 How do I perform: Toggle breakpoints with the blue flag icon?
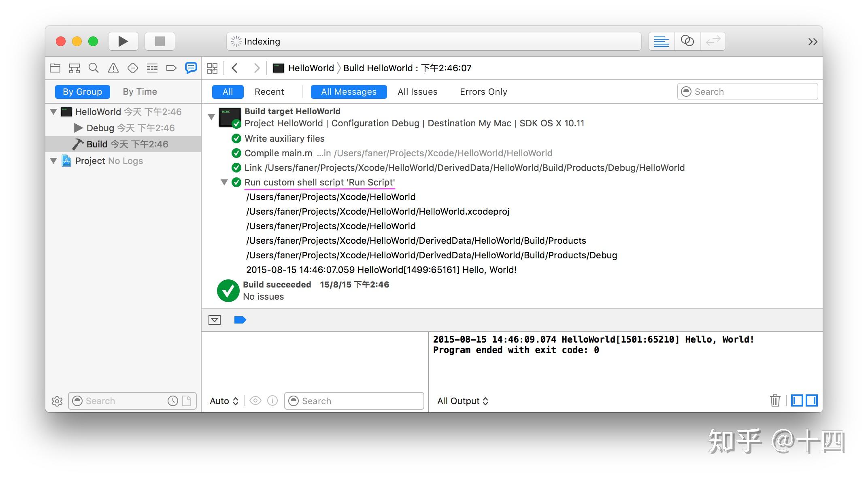[240, 320]
